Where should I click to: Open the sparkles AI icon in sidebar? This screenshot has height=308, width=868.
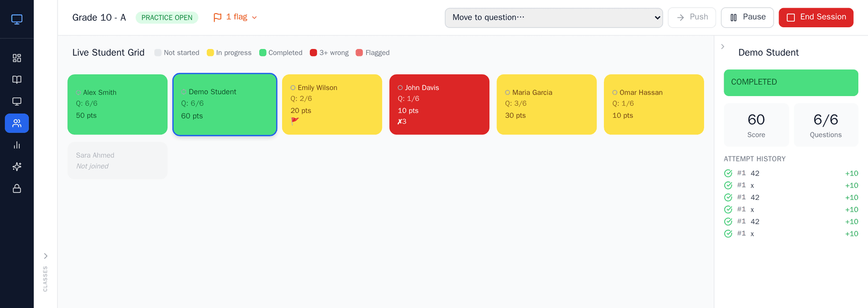coord(17,167)
